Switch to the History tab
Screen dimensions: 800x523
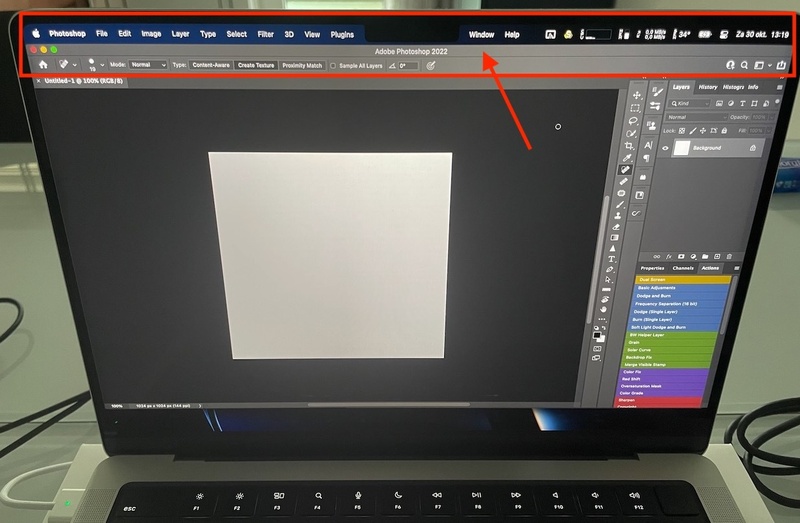(x=708, y=87)
